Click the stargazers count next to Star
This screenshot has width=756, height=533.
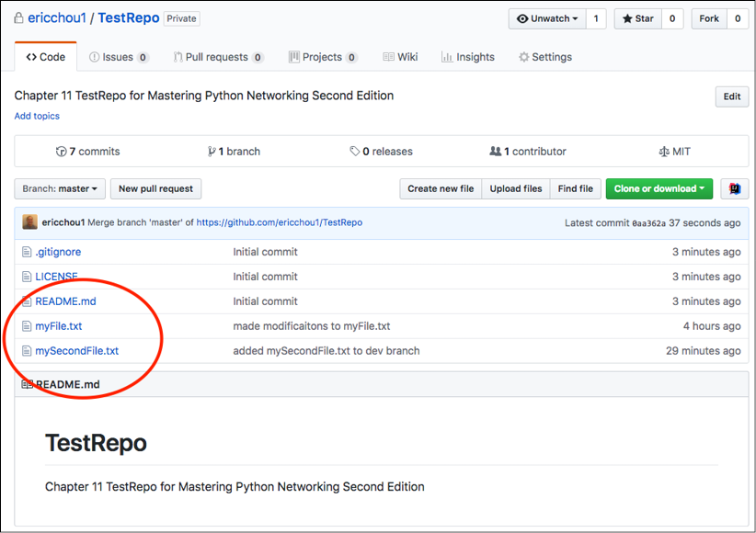672,18
